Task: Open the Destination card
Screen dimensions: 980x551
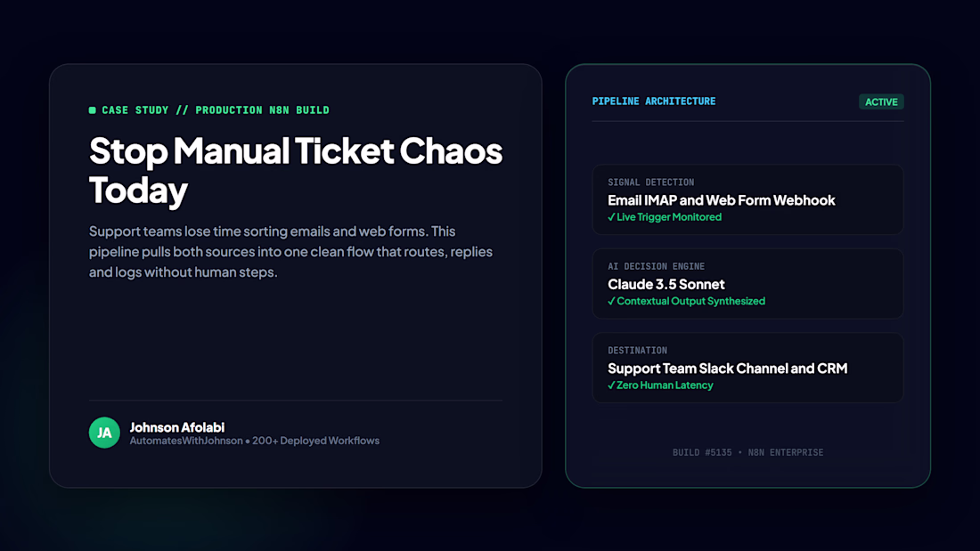Action: coord(747,368)
